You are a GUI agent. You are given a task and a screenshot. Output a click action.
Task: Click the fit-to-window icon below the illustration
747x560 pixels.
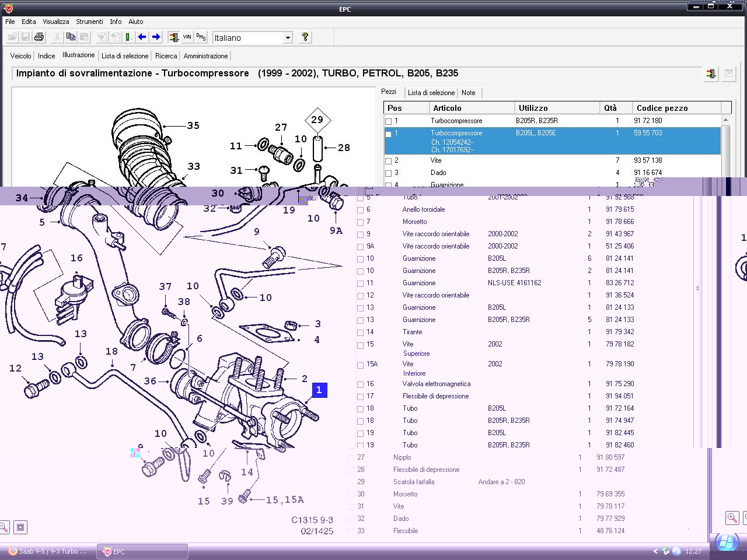click(x=20, y=527)
